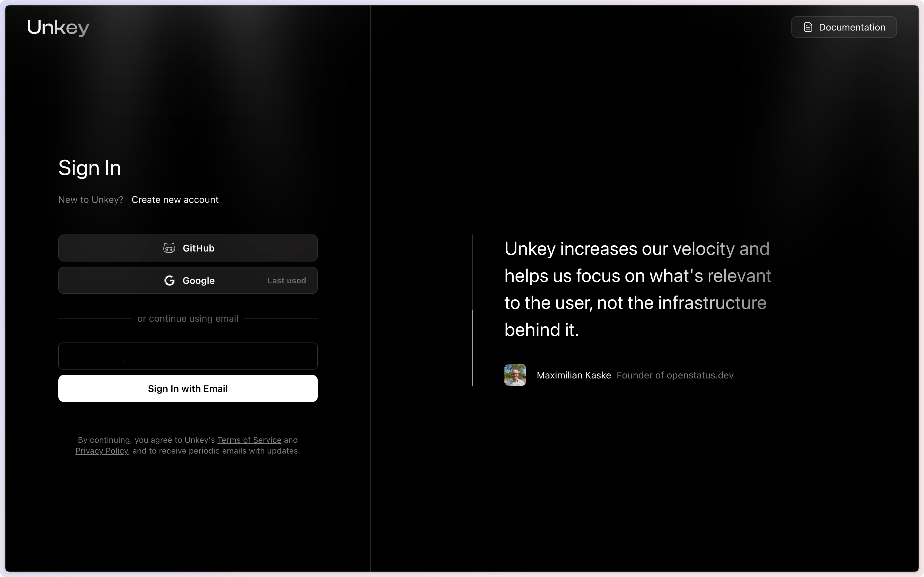Click the 'Last used' label
The image size is (924, 577).
[x=287, y=280]
